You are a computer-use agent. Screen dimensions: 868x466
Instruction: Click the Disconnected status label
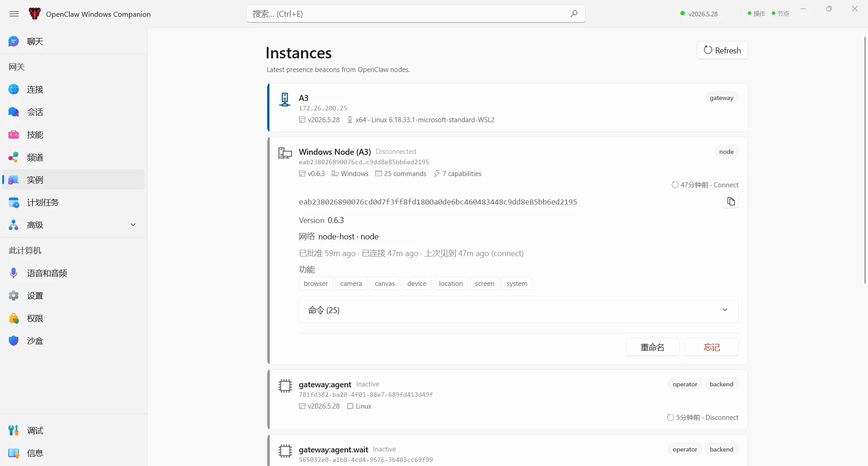(x=396, y=152)
